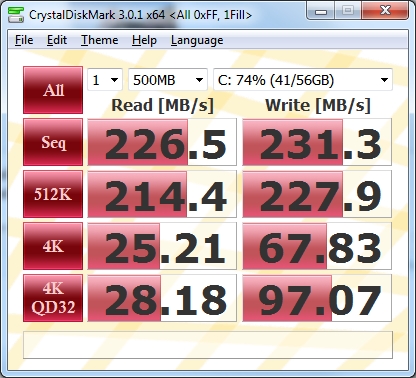
Task: Start the 4K QD32 benchmark test
Action: [x=53, y=298]
